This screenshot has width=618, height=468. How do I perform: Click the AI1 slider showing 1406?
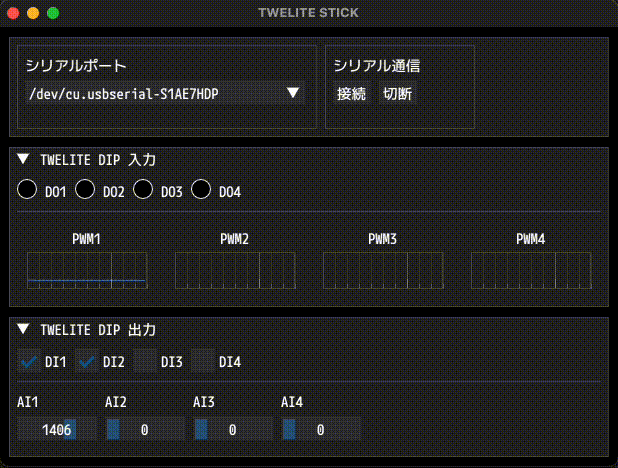point(57,429)
